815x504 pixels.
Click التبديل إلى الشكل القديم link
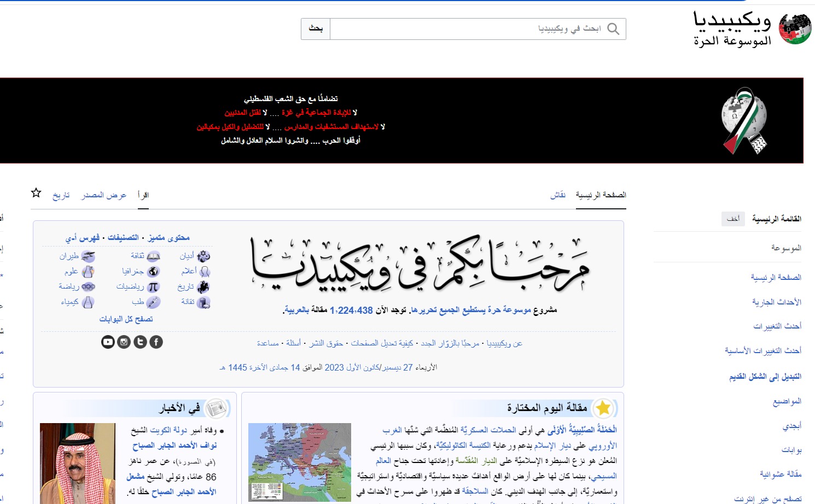click(765, 377)
